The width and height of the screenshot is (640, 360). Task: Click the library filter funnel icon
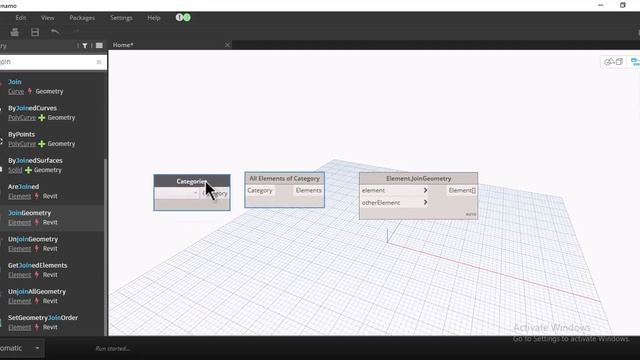pyautogui.click(x=84, y=46)
